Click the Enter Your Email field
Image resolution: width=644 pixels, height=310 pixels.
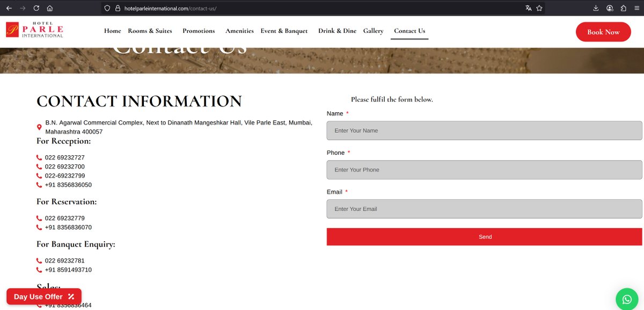pos(484,208)
